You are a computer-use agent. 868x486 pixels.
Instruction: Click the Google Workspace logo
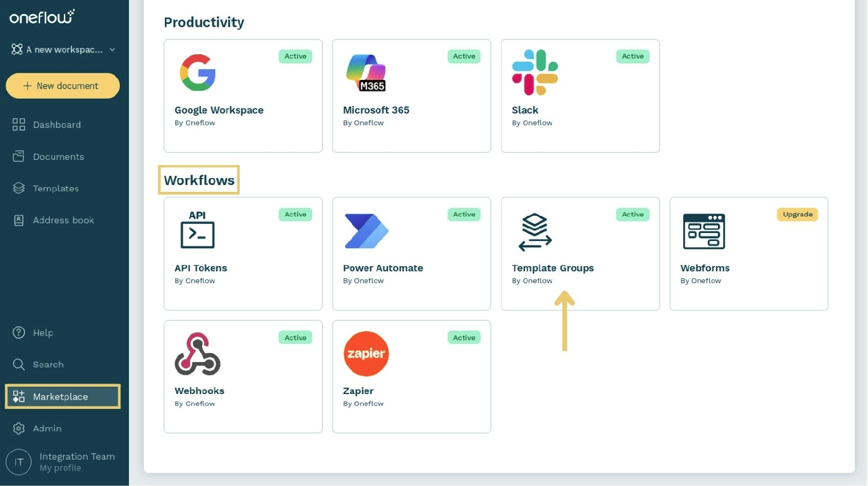[x=197, y=73]
